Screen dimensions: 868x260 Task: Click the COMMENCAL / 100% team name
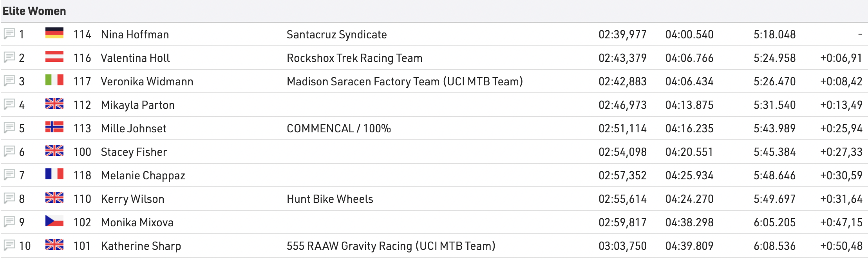click(338, 128)
